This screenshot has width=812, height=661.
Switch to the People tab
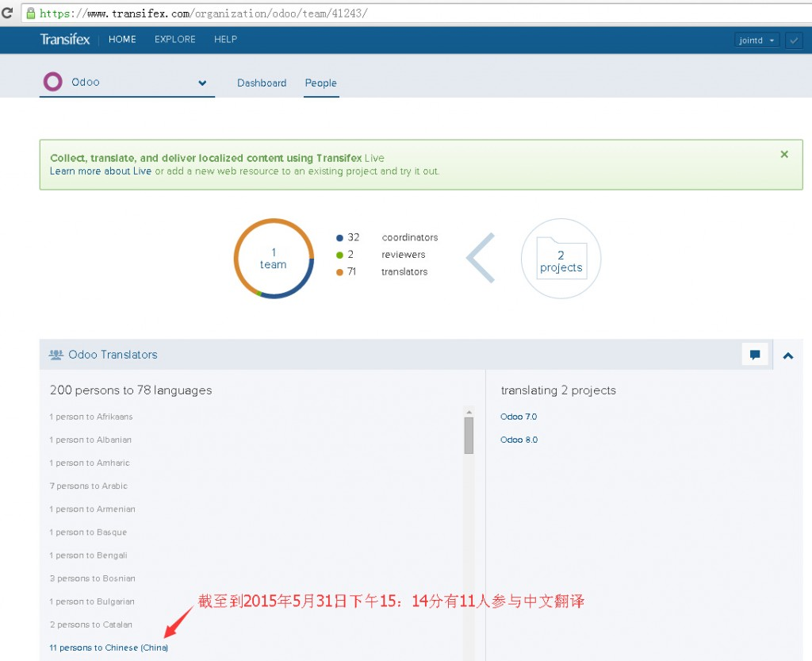point(321,83)
